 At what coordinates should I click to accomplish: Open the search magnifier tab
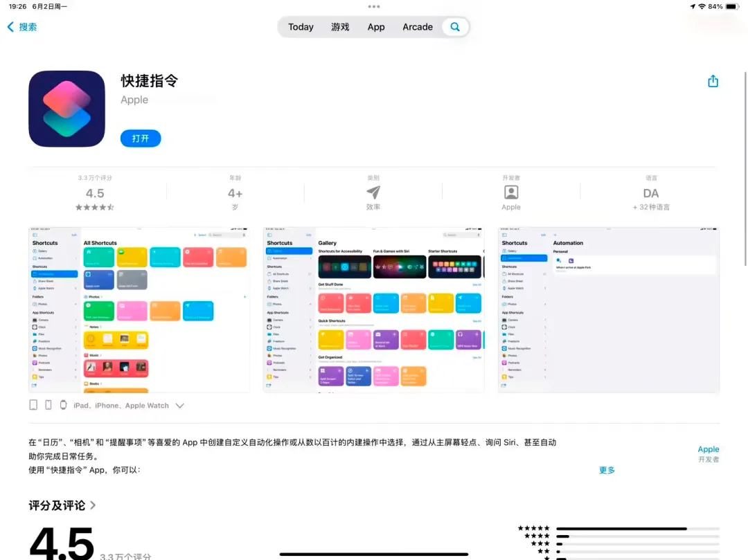455,27
